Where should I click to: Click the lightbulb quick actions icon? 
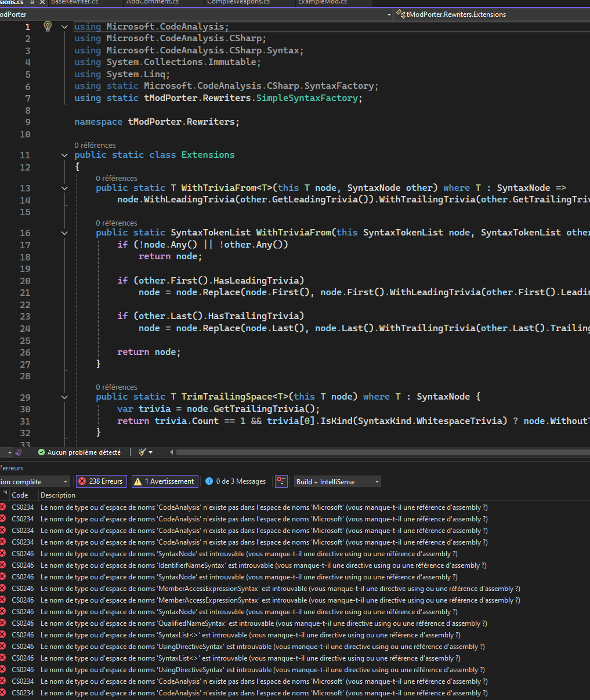[x=48, y=26]
